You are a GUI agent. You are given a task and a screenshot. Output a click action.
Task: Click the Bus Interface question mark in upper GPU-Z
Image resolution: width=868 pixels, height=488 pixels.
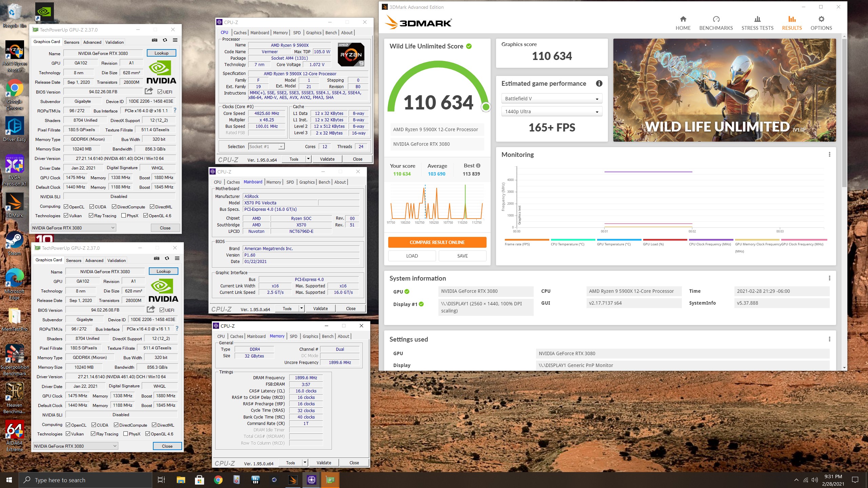(175, 110)
